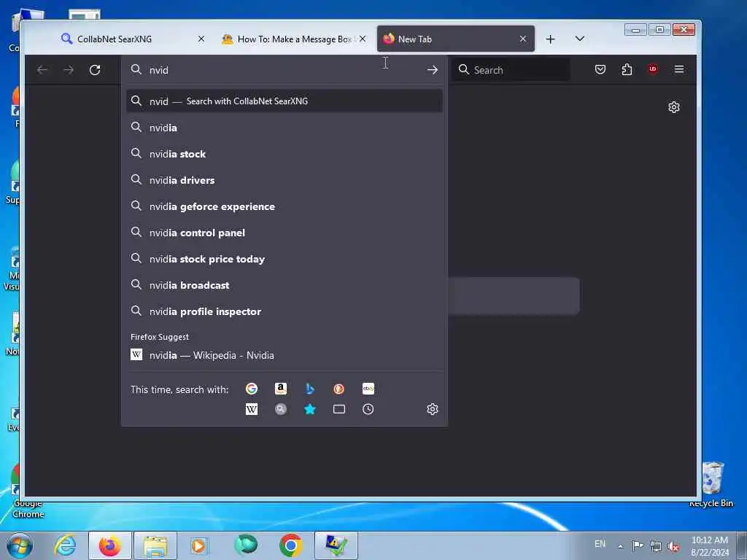The image size is (747, 560).
Task: Close the CollabNet SearXNG tab
Action: click(201, 39)
